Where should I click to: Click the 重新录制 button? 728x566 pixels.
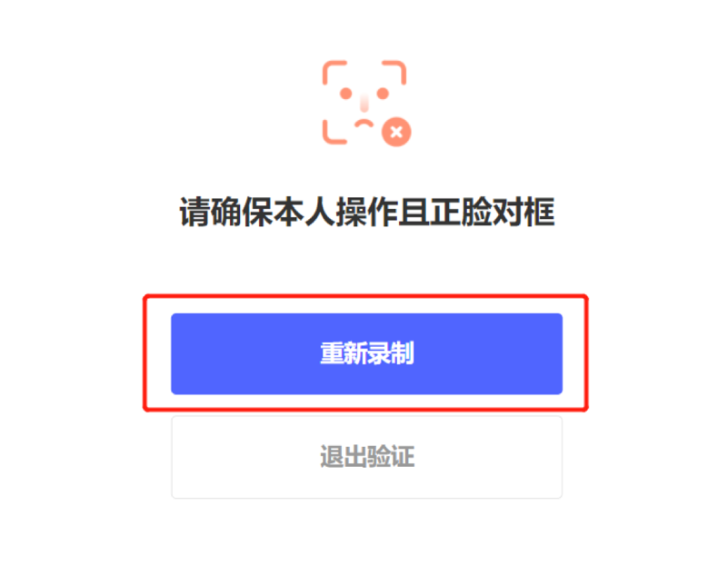366,353
